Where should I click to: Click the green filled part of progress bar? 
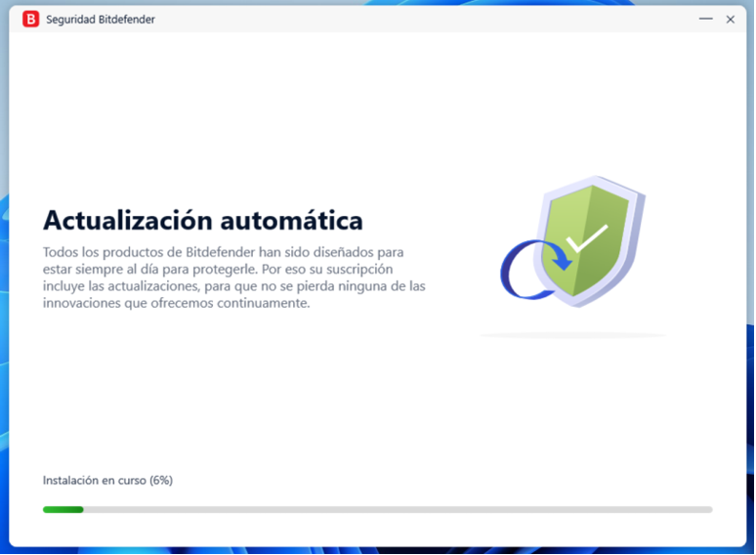coord(63,509)
